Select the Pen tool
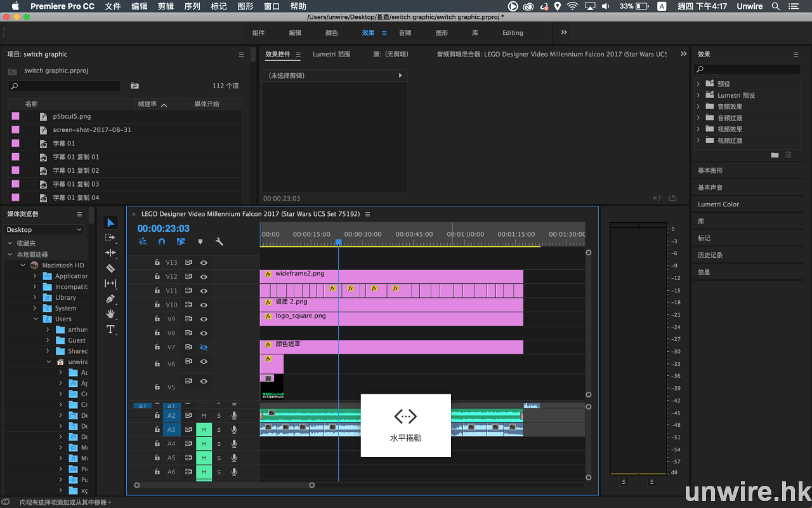 [110, 298]
